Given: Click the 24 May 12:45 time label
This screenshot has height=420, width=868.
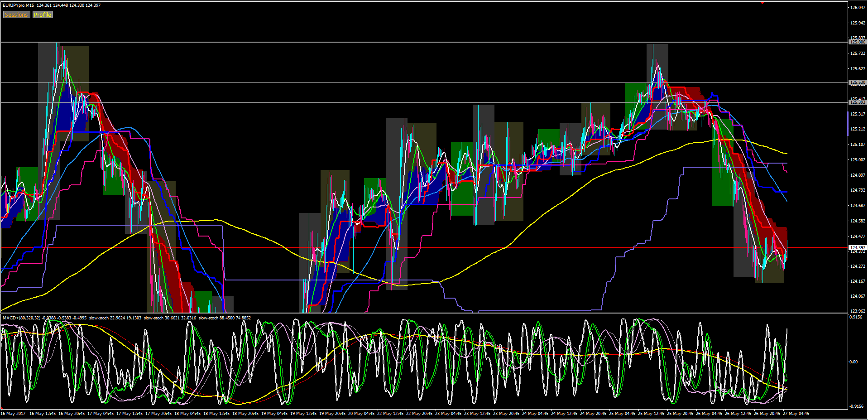Looking at the screenshot, I should 564,414.
